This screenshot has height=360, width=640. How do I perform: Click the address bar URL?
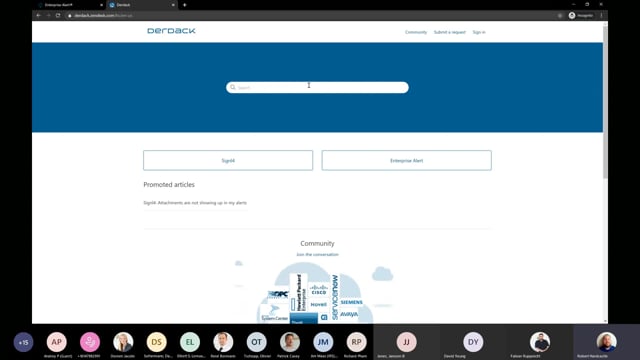[x=103, y=16]
